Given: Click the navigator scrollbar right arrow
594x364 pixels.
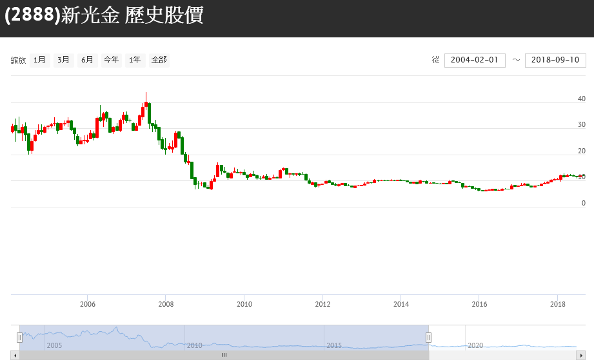Looking at the screenshot, I should 581,355.
